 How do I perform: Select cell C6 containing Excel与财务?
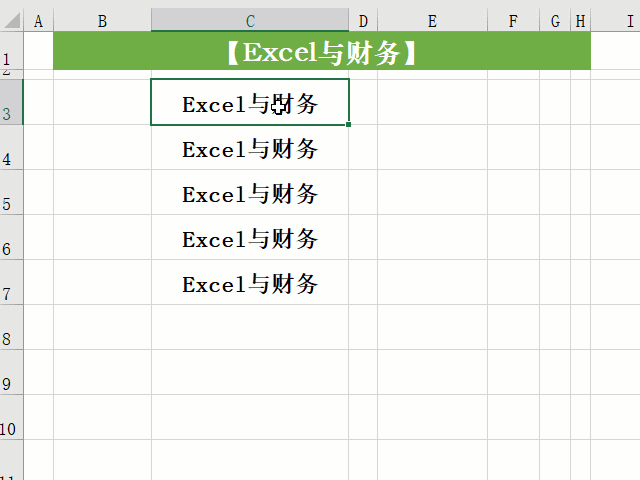[250, 239]
